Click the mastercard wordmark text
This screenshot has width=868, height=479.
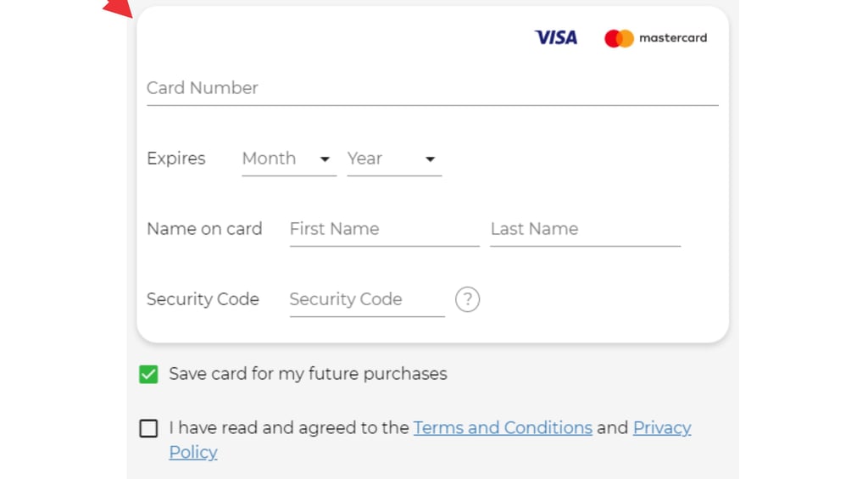673,38
